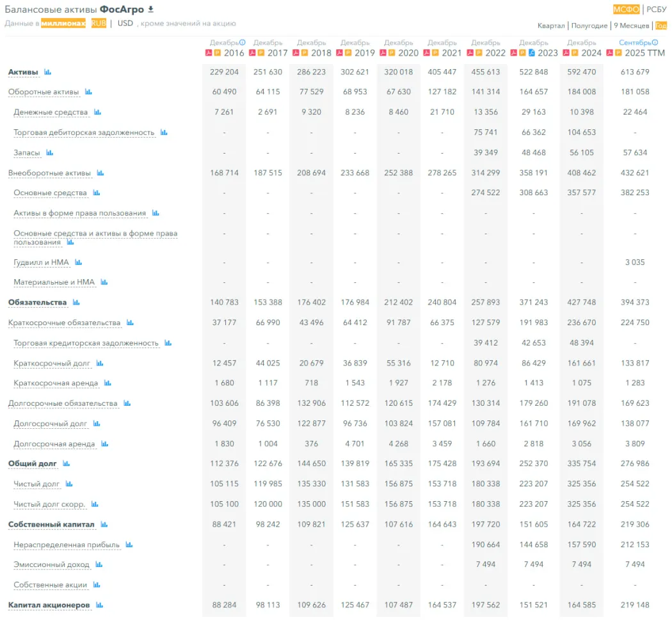The image size is (672, 624).
Task: Show the chart icon for Денежные средства
Action: 98,113
